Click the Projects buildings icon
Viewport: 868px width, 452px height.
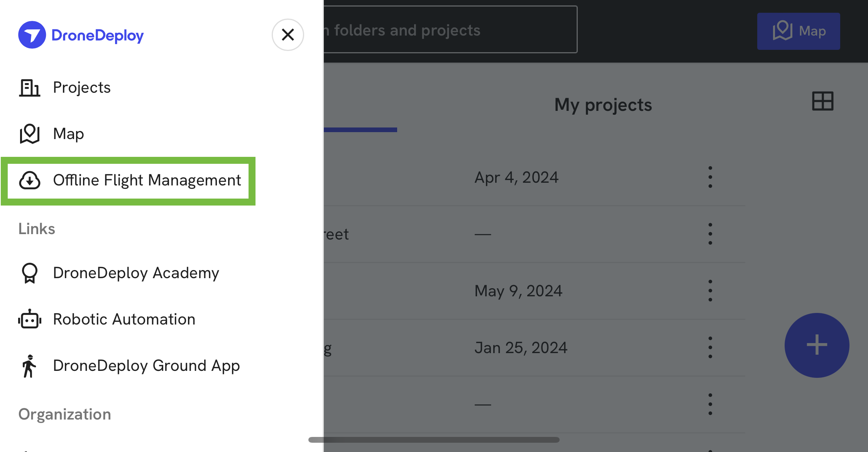(30, 88)
